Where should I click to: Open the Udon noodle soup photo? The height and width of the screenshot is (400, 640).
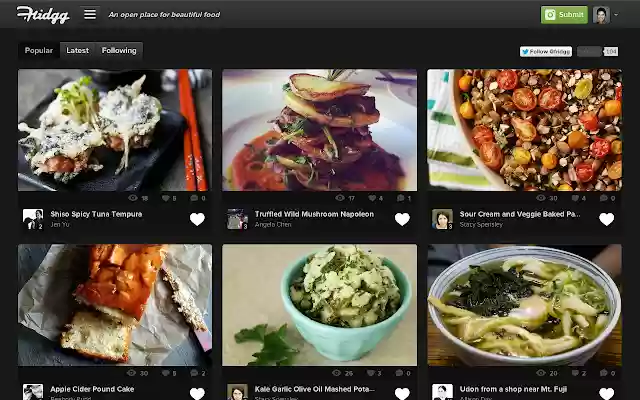click(524, 305)
